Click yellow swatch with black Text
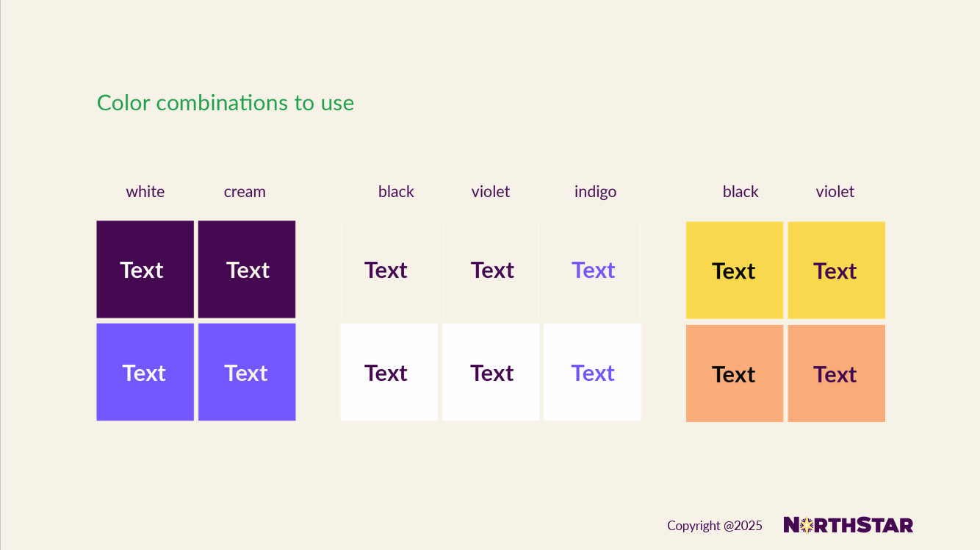 point(735,270)
